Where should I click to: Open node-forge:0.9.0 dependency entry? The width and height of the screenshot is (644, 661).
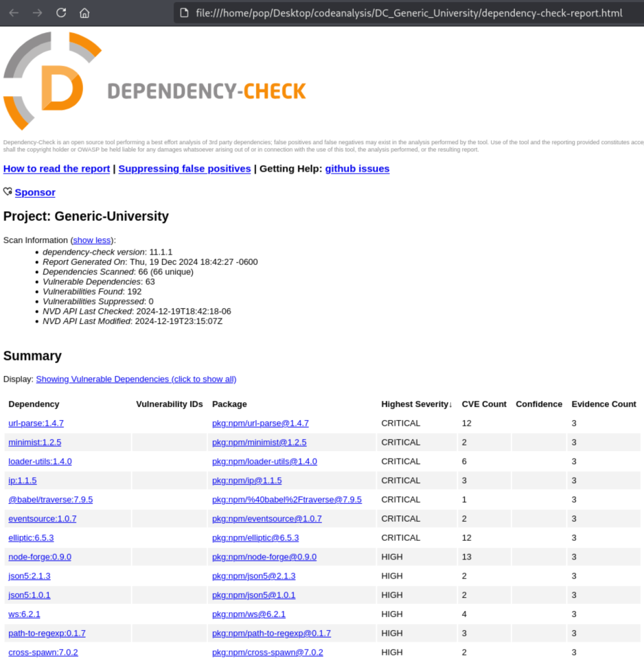(x=40, y=557)
